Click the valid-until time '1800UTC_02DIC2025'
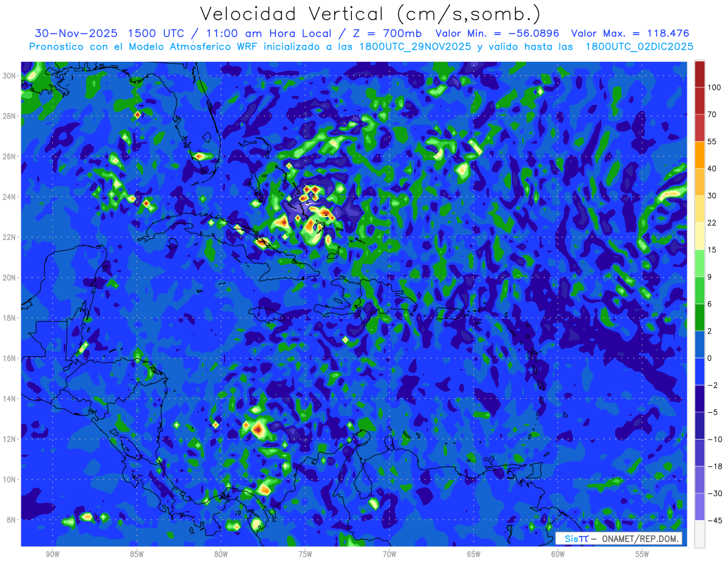728x562 pixels. [x=639, y=47]
